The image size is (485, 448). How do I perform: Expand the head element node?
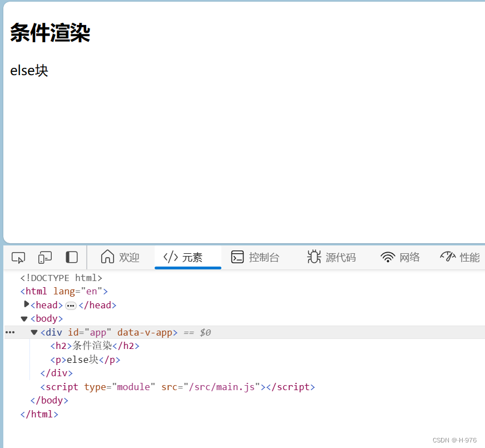pos(26,304)
